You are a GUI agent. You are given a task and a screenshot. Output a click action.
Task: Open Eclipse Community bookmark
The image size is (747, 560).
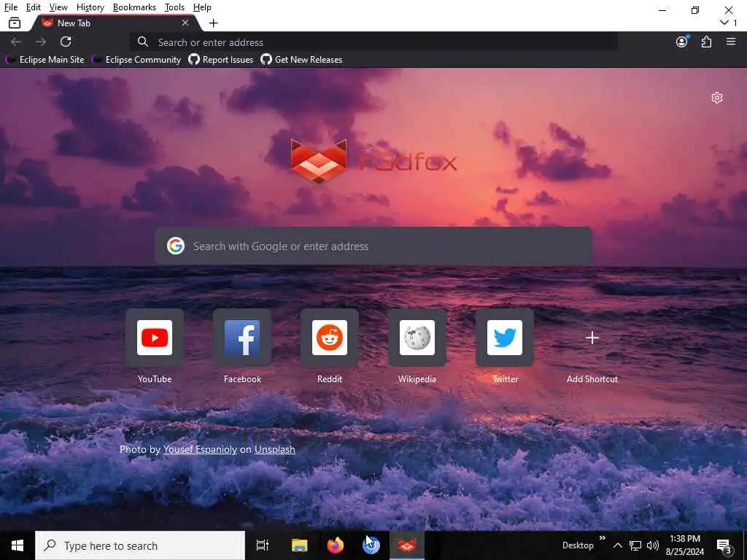pos(136,60)
